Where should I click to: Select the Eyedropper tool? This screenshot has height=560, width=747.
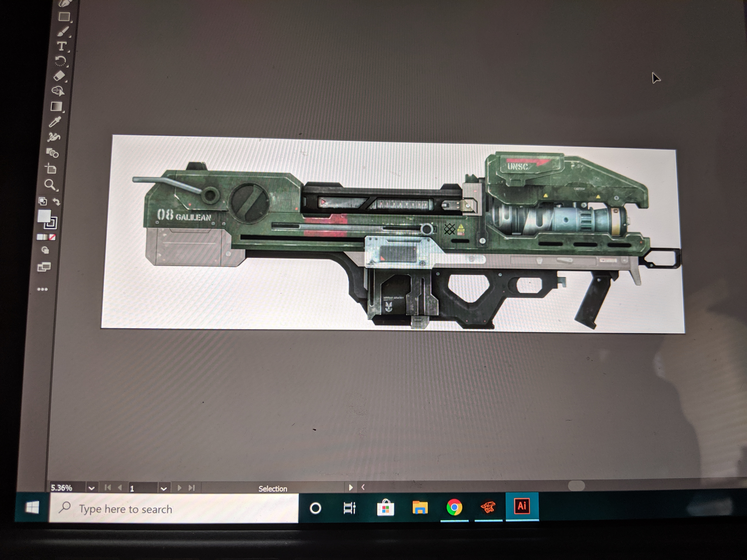55,122
